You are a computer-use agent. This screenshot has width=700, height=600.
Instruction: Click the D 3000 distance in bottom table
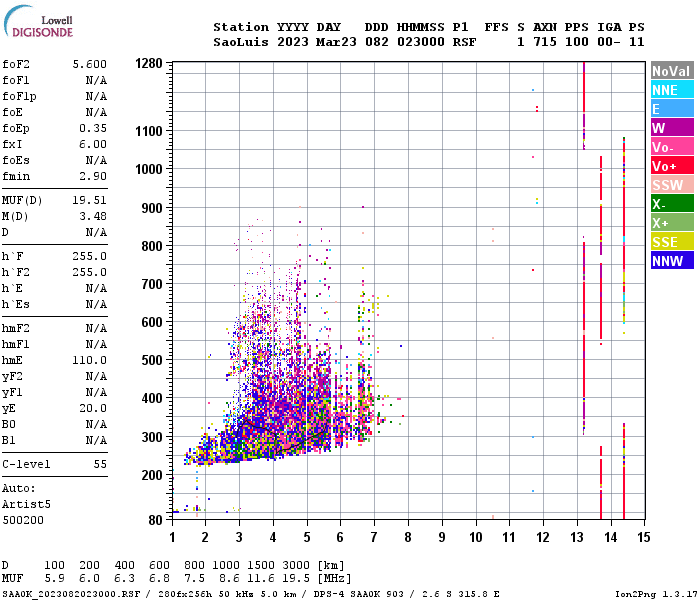click(x=296, y=565)
